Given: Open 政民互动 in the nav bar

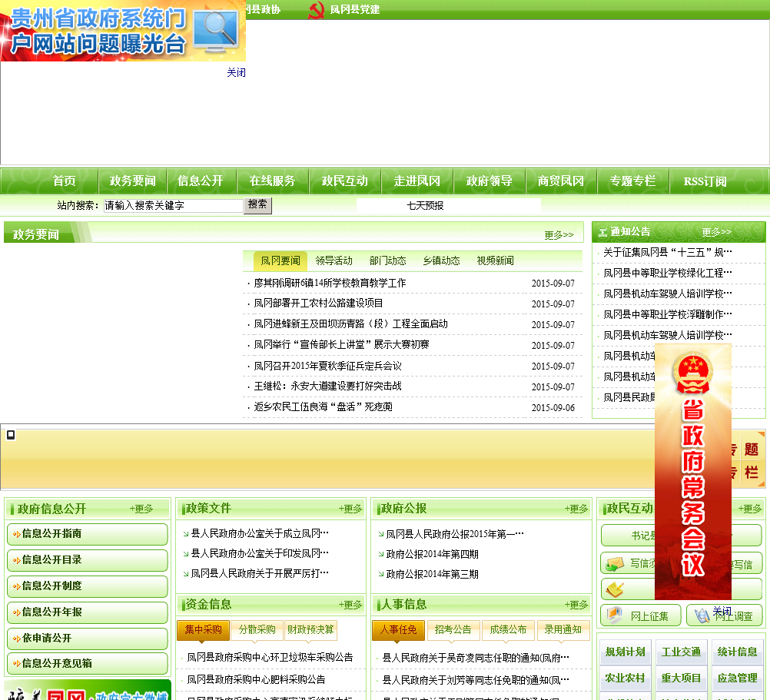Looking at the screenshot, I should pyautogui.click(x=345, y=181).
